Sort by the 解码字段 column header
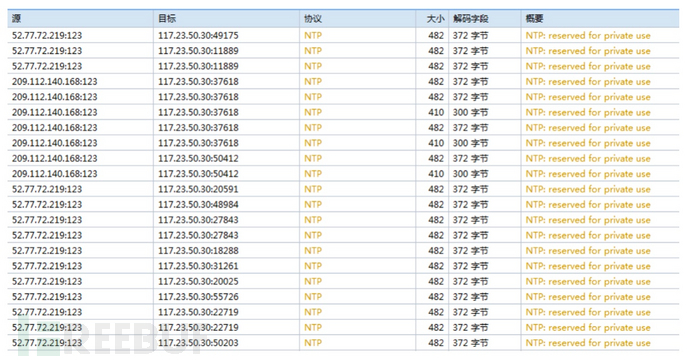The width and height of the screenshot is (690, 363). [x=484, y=18]
